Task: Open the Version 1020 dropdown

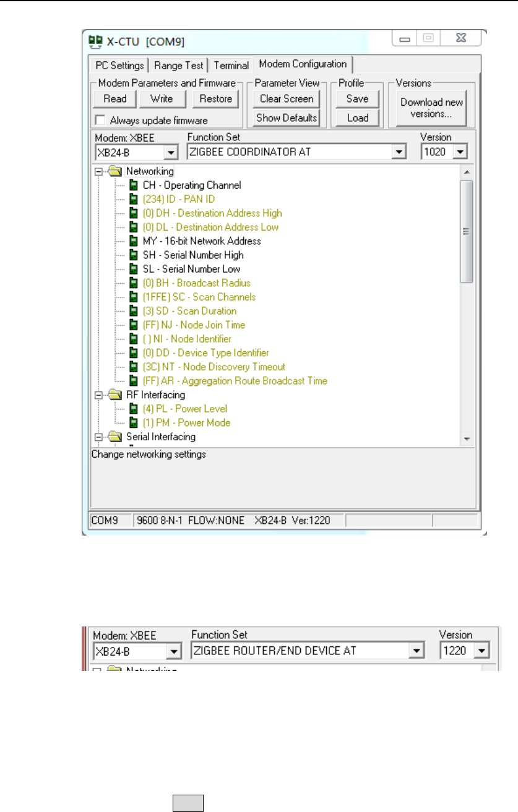Action: [460, 152]
